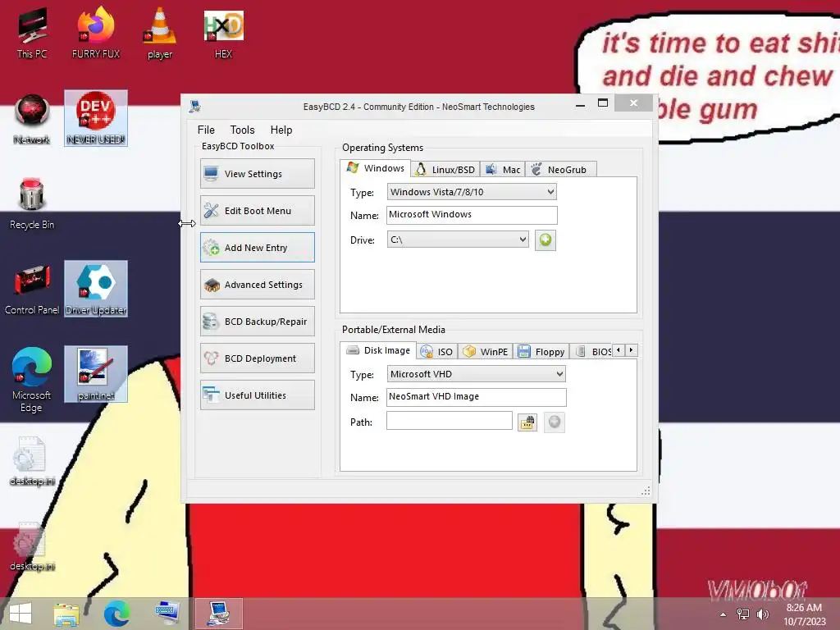Go to Advanced Settings

257,285
